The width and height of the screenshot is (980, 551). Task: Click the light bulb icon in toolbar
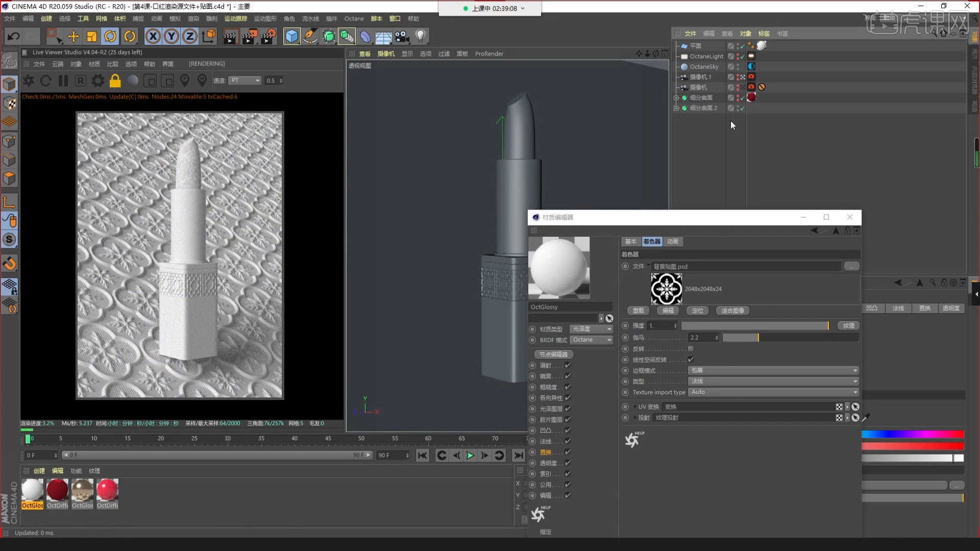coord(421,36)
